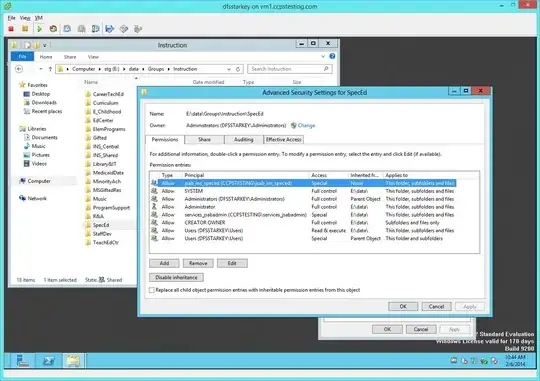540x381 pixels.
Task: Click the Up one level arrow
Action: coord(50,69)
